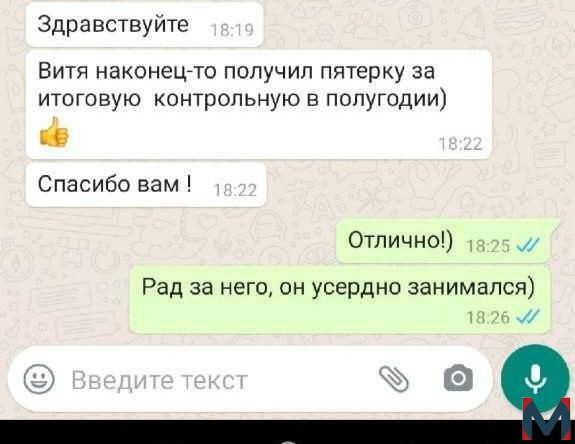Tap the read checkmarks beside 18:25
575x444 pixels.
pyautogui.click(x=528, y=245)
